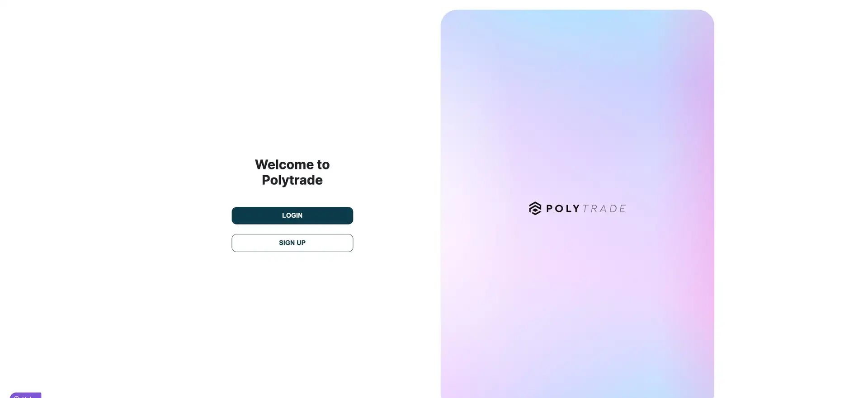The height and width of the screenshot is (398, 868).
Task: Open the purple Help widget
Action: (x=25, y=395)
